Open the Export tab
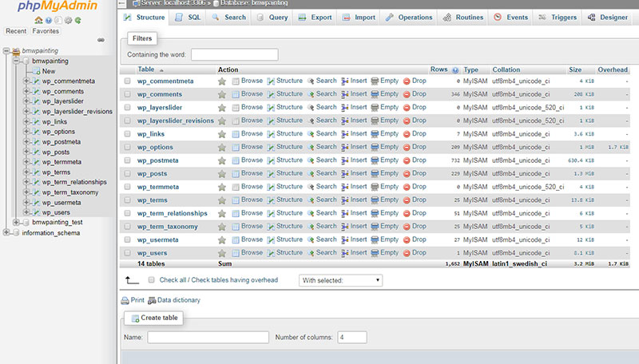 tap(315, 18)
